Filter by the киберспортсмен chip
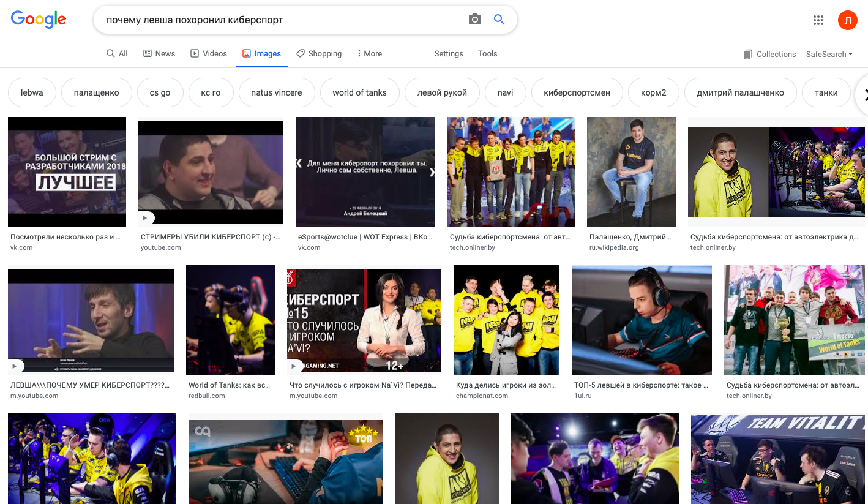 pyautogui.click(x=577, y=92)
